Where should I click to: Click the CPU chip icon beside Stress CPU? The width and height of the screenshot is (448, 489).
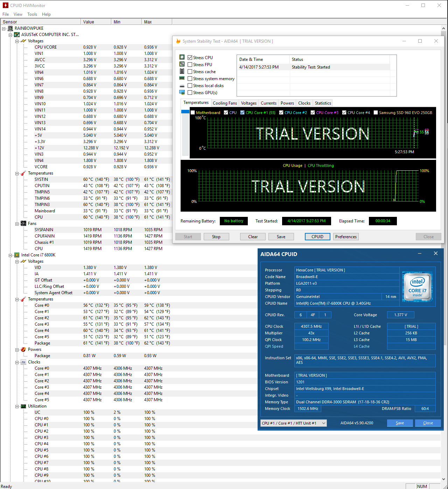point(182,57)
